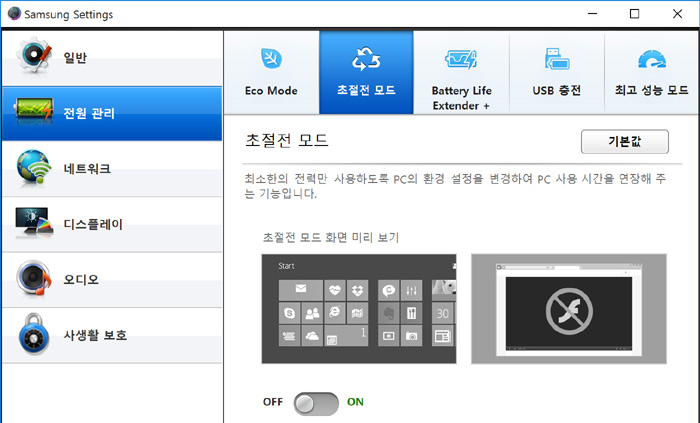Maximize the Samsung Settings window
Screen dimensions: 700x423
(634, 14)
